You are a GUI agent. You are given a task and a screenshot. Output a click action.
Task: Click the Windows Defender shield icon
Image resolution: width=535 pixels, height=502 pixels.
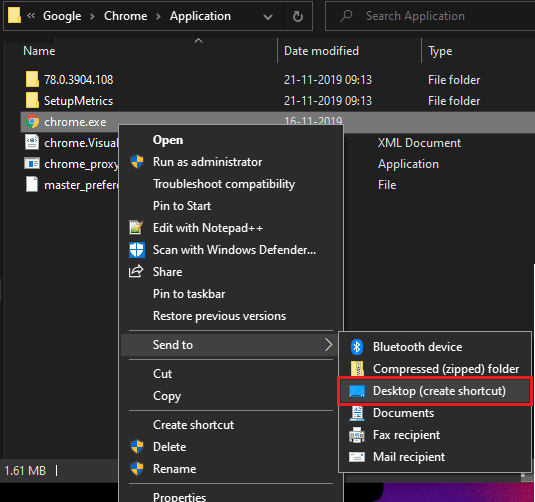click(x=137, y=250)
